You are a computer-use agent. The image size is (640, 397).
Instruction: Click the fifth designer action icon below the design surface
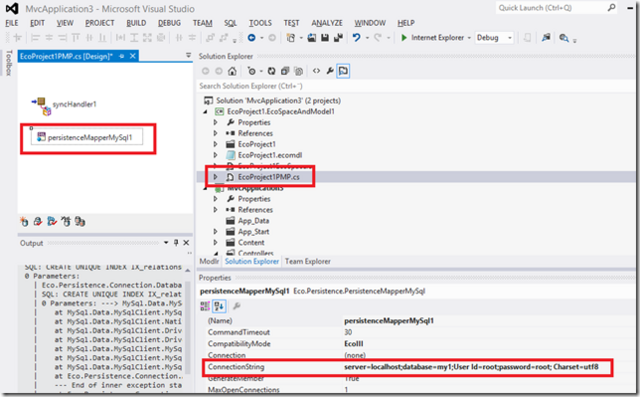(x=80, y=222)
